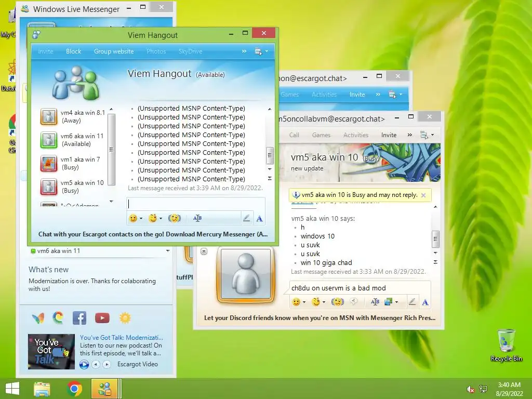Open vm6 aka win 11 status dropdown

pos(168,251)
